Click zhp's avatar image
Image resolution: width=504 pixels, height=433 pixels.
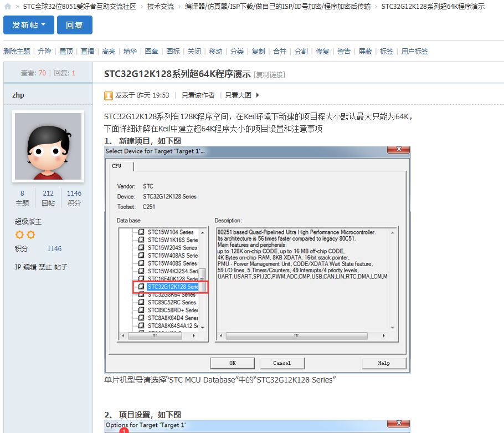click(x=48, y=146)
